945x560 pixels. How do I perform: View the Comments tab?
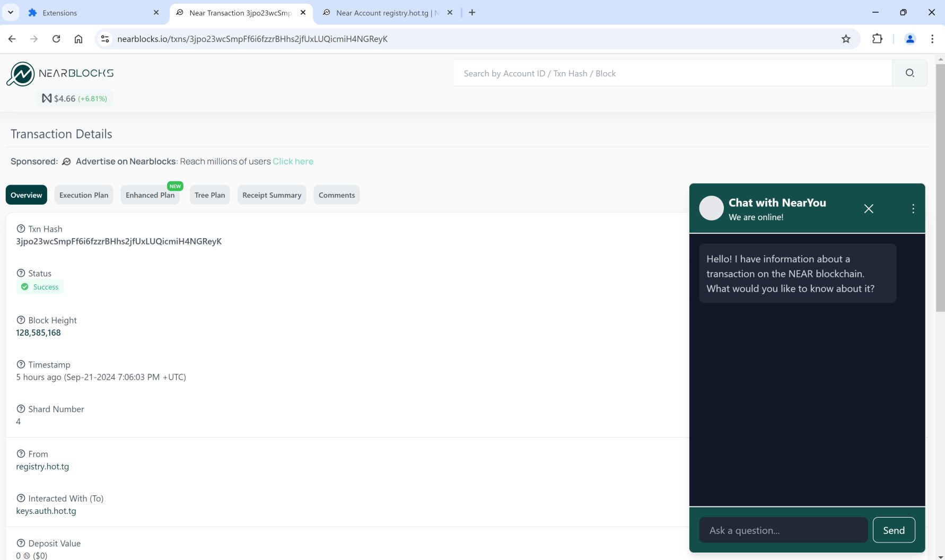tap(337, 195)
